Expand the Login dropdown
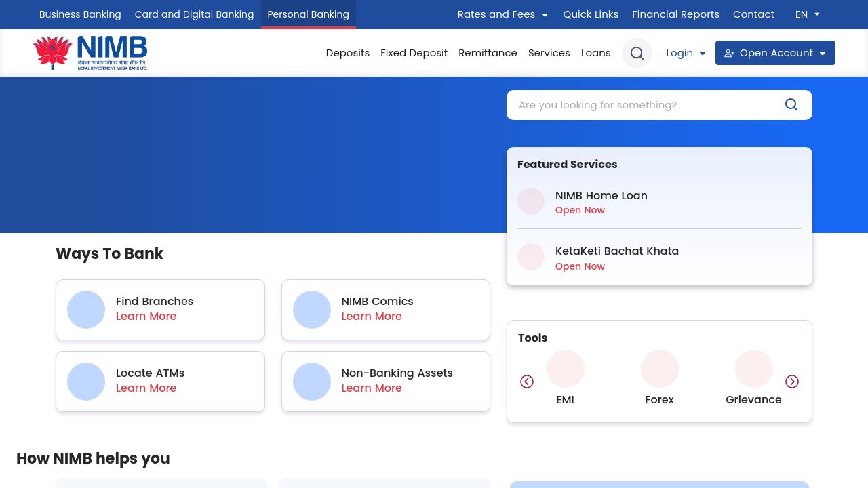868x488 pixels. coord(686,53)
